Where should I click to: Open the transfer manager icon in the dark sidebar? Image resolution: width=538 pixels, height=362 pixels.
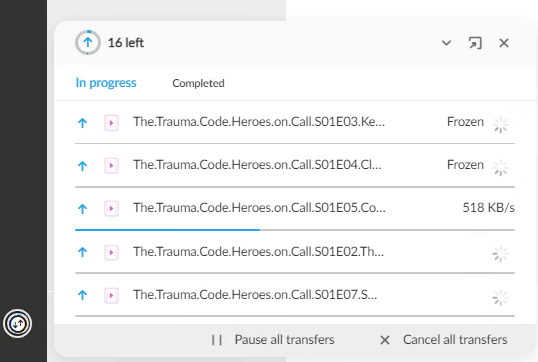(17, 323)
